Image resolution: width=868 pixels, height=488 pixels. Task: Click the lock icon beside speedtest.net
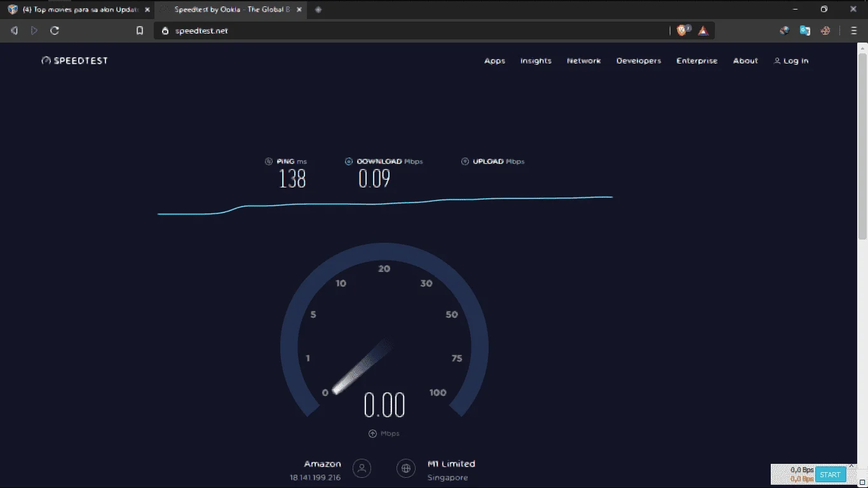[x=165, y=30]
